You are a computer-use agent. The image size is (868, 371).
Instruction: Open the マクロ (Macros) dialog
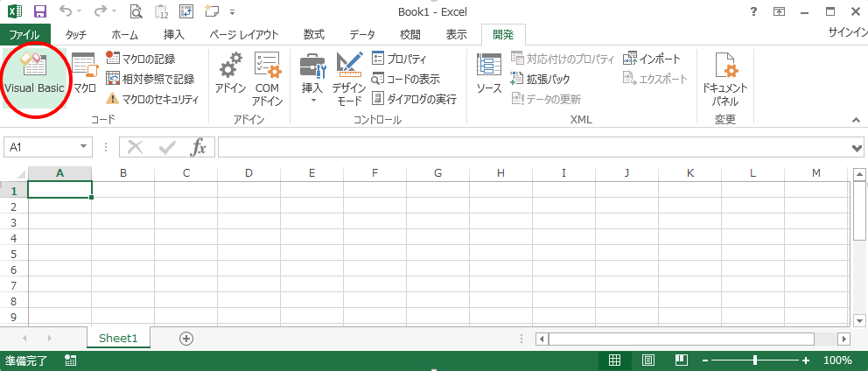pos(84,74)
